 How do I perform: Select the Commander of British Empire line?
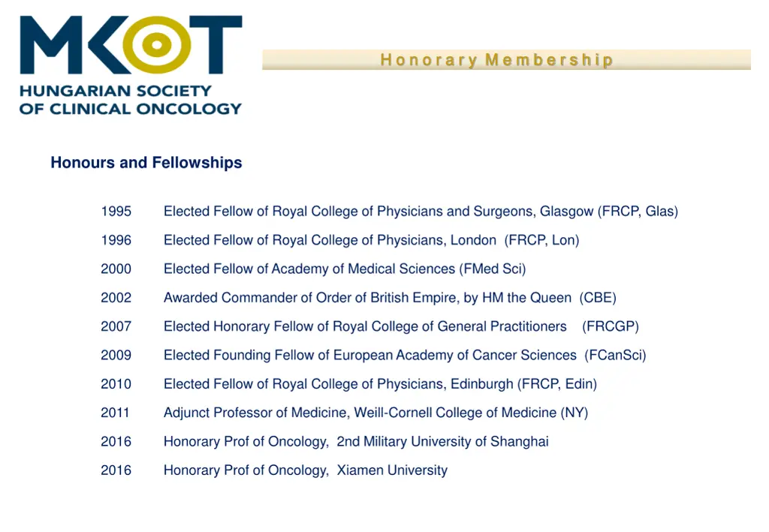pyautogui.click(x=390, y=298)
